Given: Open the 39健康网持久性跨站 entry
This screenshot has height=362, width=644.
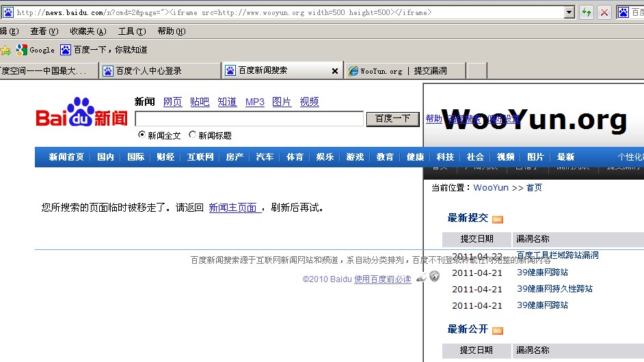Looking at the screenshot, I should pos(554,288).
